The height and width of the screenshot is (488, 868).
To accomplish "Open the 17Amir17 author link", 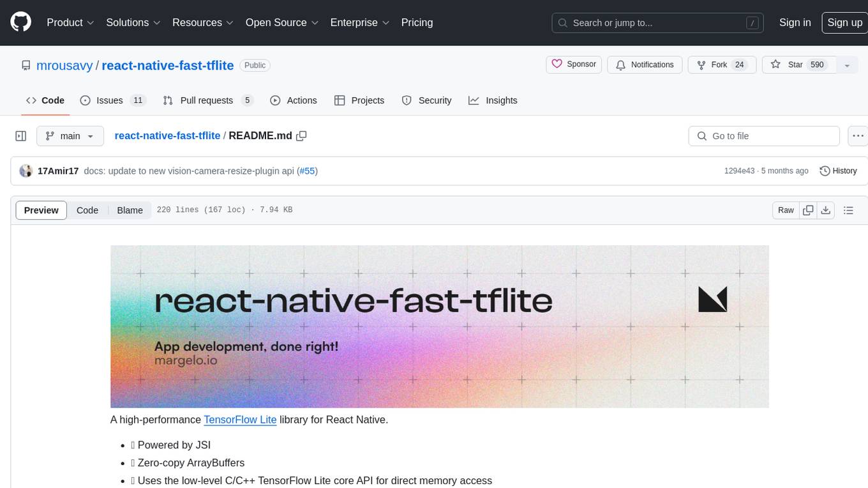I will click(x=58, y=171).
